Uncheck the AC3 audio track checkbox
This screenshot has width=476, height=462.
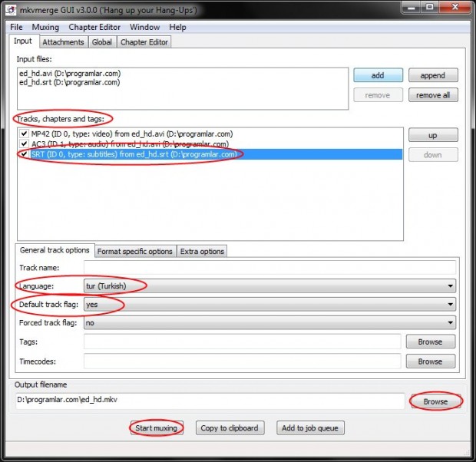(x=24, y=144)
